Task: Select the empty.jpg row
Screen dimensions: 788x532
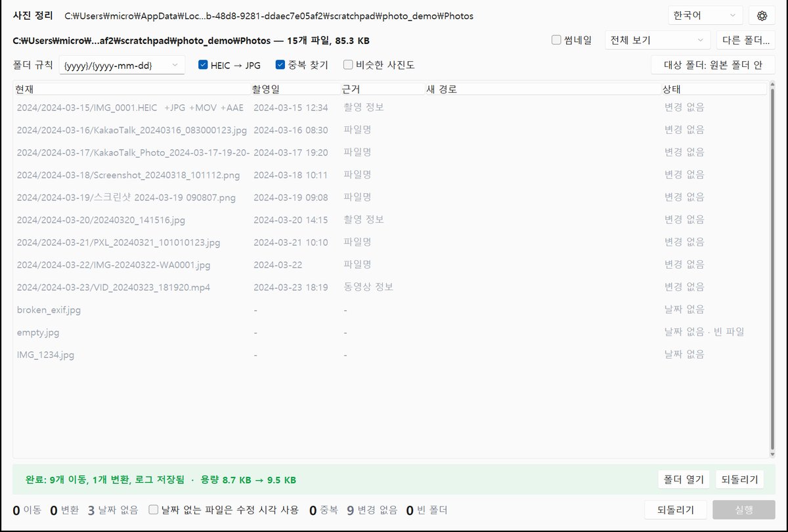Action: pyautogui.click(x=390, y=332)
